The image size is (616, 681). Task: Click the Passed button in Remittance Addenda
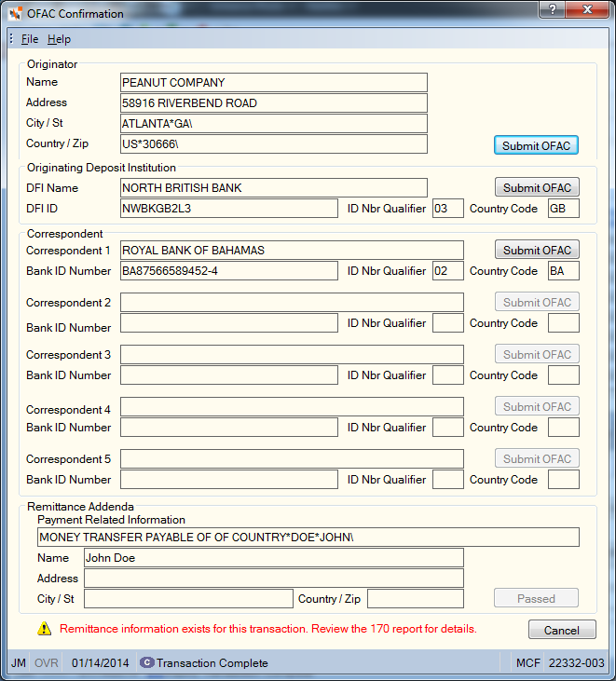click(536, 598)
